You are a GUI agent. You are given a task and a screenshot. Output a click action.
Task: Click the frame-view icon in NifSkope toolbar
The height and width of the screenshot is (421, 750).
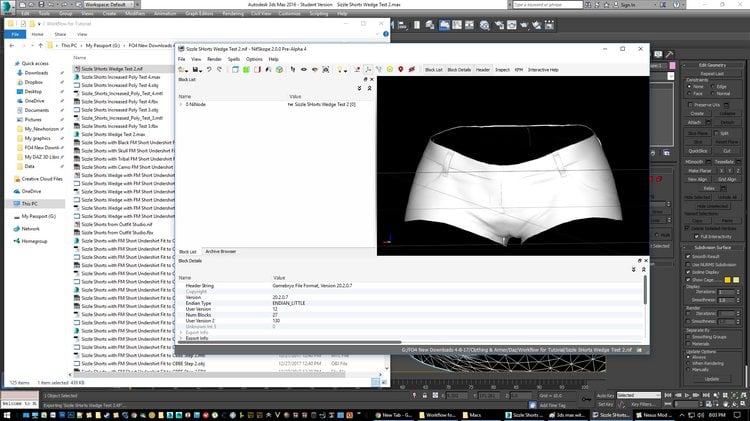coord(326,70)
